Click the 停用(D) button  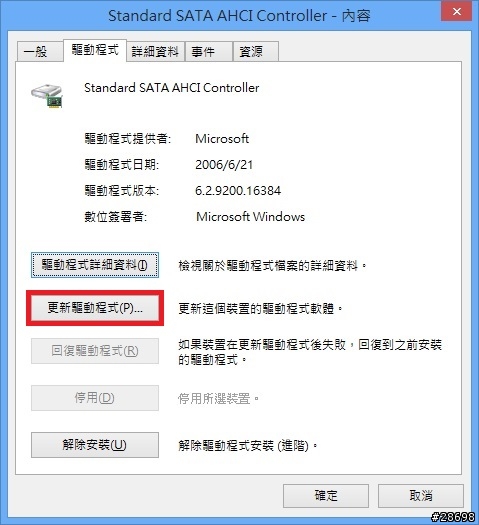point(95,398)
